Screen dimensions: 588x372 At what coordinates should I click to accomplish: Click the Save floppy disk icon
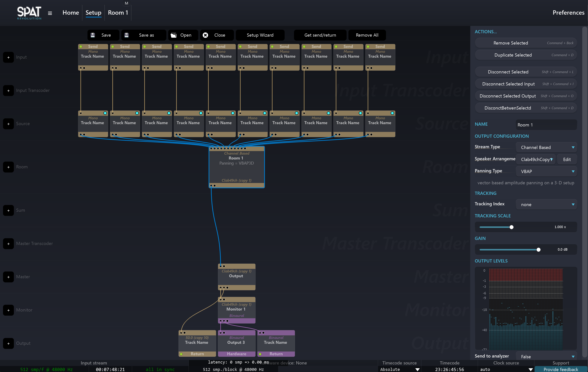(93, 35)
